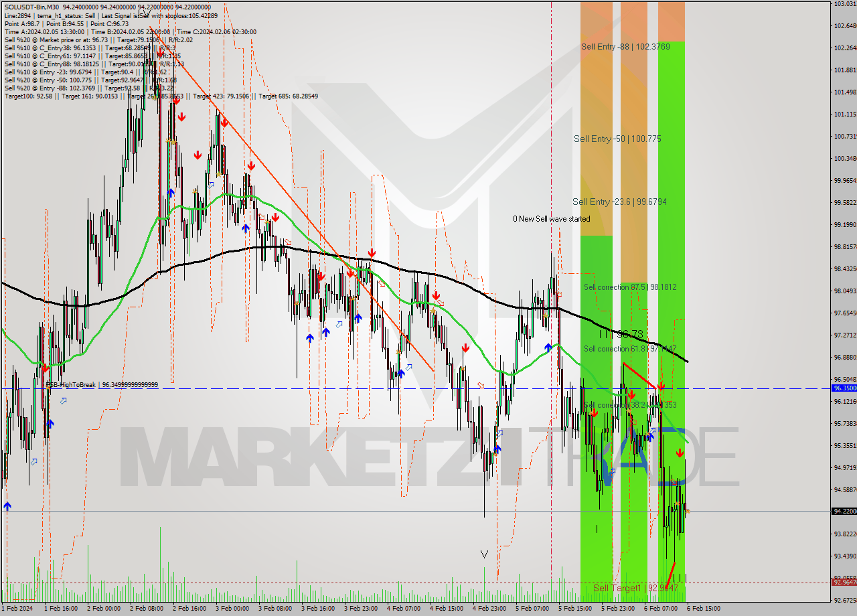Select 'Sell correction 87.5 | 98.1812' label
Image resolution: width=857 pixels, height=616 pixels.
[630, 287]
